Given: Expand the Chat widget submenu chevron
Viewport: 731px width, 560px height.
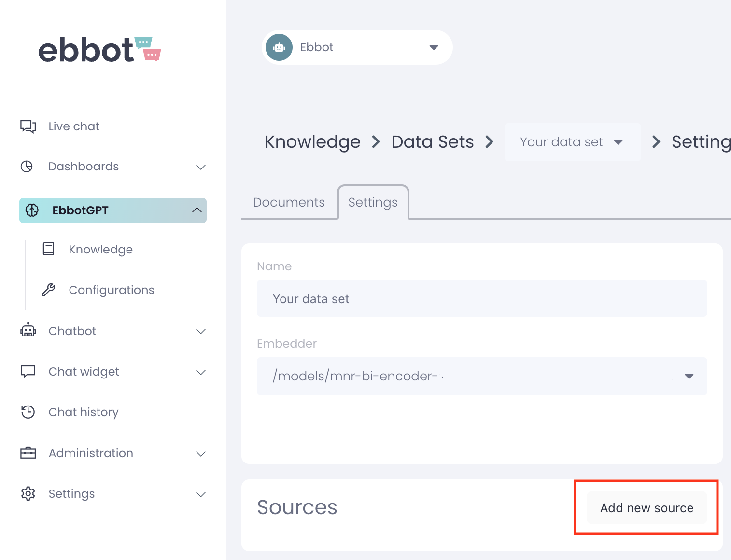Looking at the screenshot, I should 201,372.
